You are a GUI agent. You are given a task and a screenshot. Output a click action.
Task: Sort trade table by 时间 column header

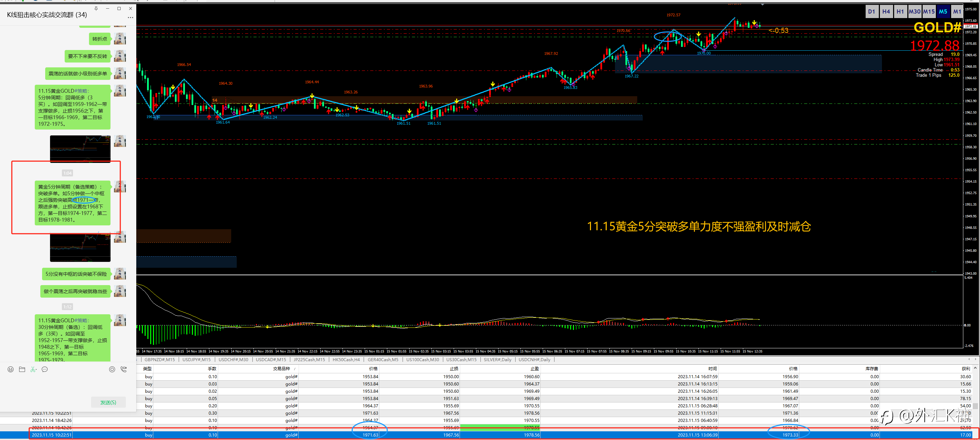point(713,368)
